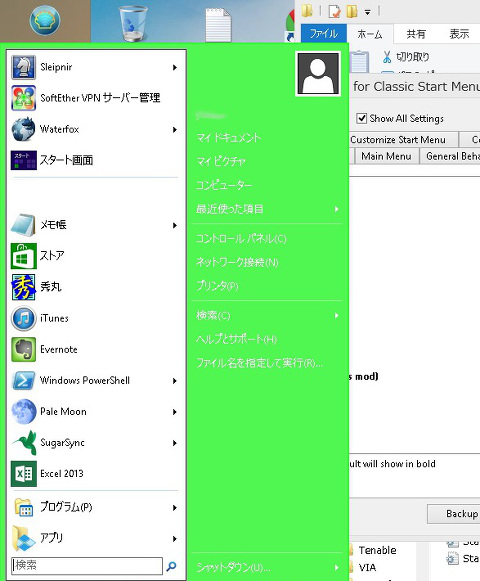Click the Waterfox browser icon
Screen dimensions: 480x581
[23, 129]
